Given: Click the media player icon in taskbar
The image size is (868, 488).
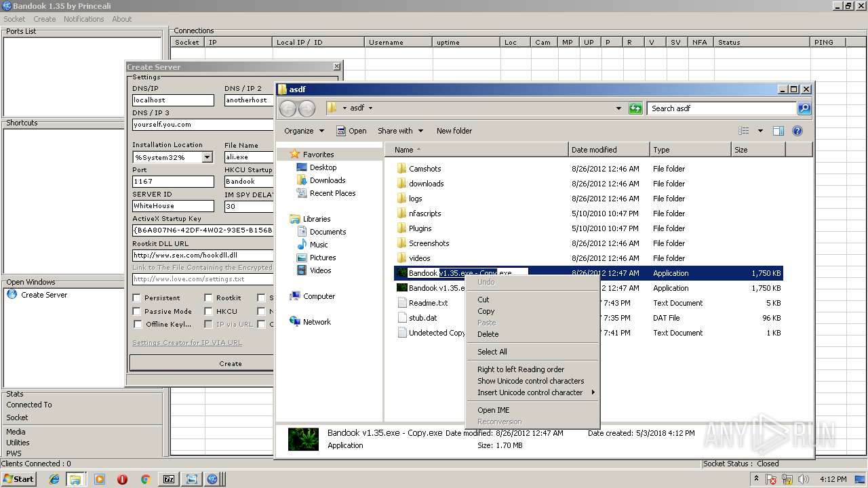Looking at the screenshot, I should [100, 479].
